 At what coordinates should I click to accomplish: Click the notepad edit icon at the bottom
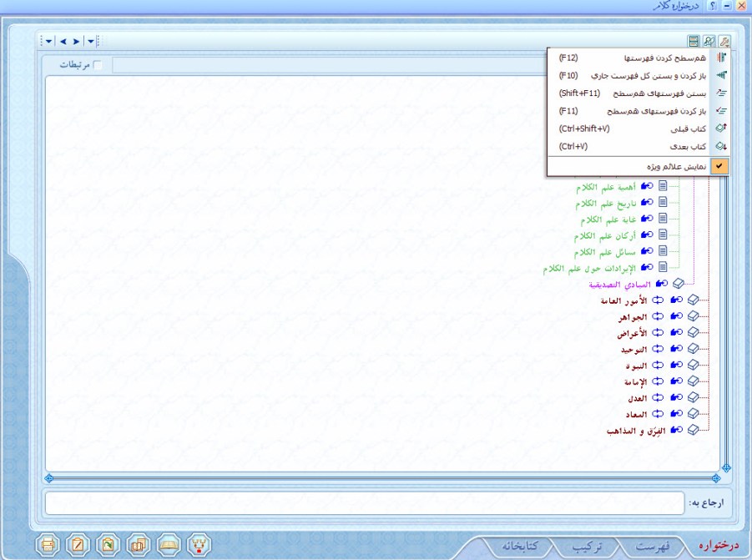[78, 545]
